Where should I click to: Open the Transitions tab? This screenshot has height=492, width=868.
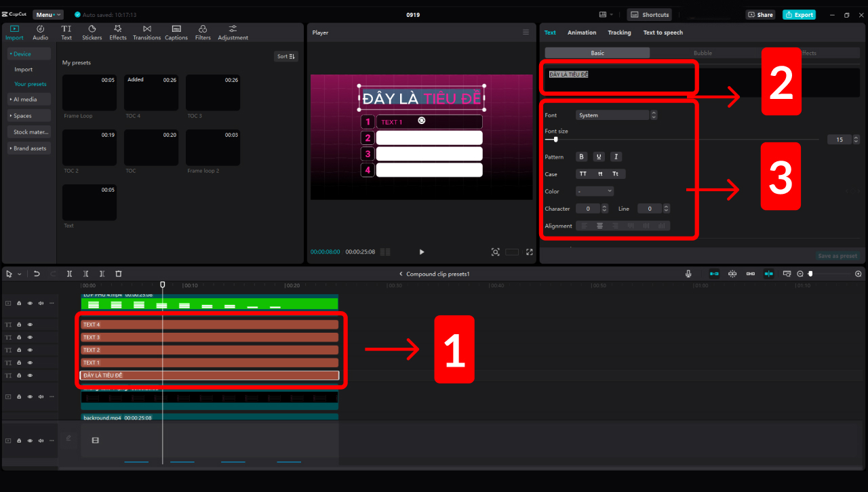(146, 33)
